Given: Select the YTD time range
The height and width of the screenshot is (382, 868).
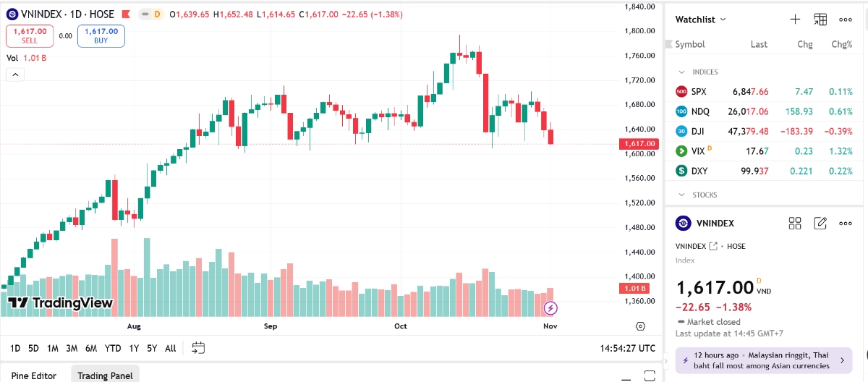Looking at the screenshot, I should 113,348.
